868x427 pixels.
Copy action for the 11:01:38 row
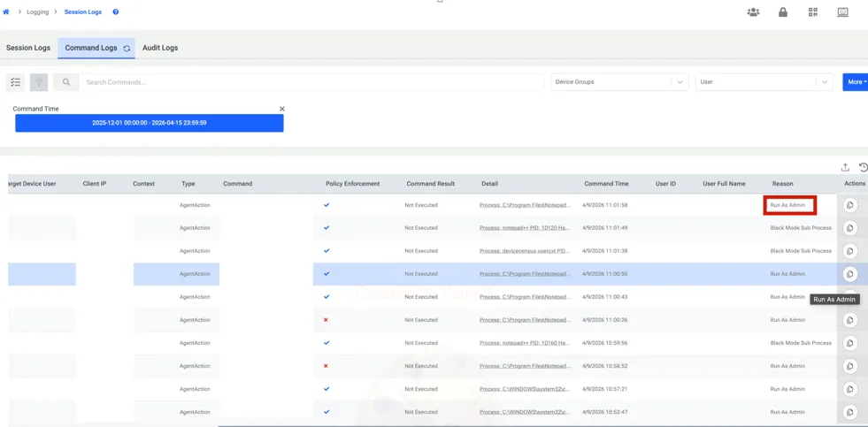pos(849,251)
